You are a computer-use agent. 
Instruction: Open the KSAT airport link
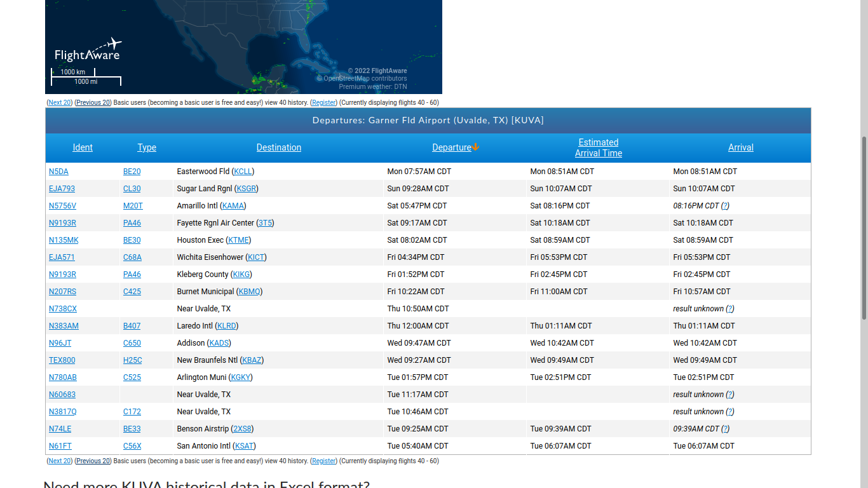tap(245, 446)
